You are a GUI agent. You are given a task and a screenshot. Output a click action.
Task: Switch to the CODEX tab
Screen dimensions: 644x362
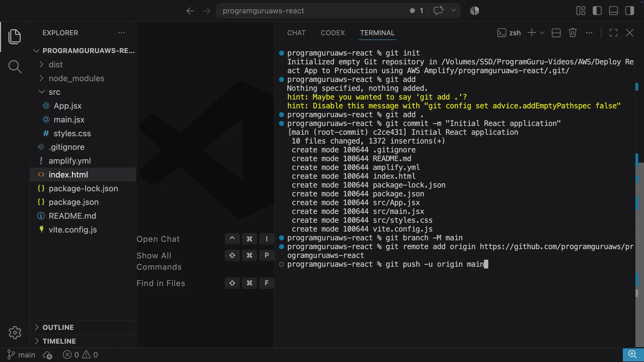coord(333,33)
